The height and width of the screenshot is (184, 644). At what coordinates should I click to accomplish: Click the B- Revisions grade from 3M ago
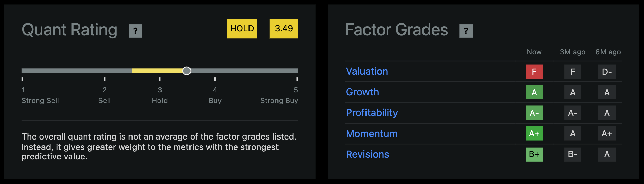(x=573, y=154)
